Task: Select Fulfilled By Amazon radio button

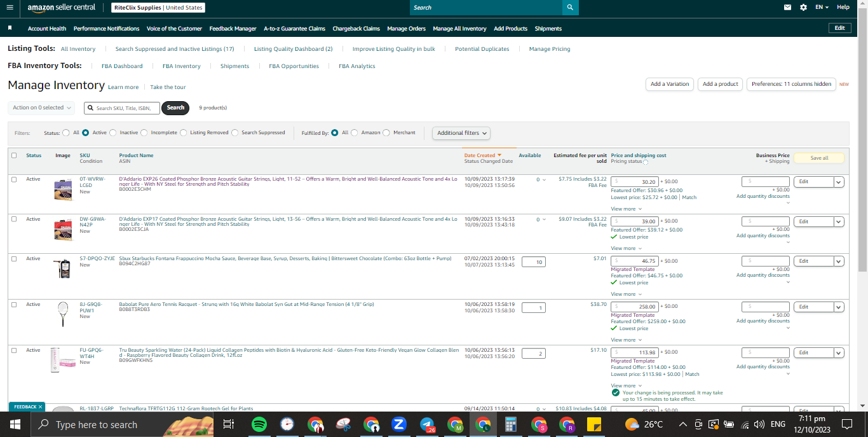Action: click(x=355, y=133)
